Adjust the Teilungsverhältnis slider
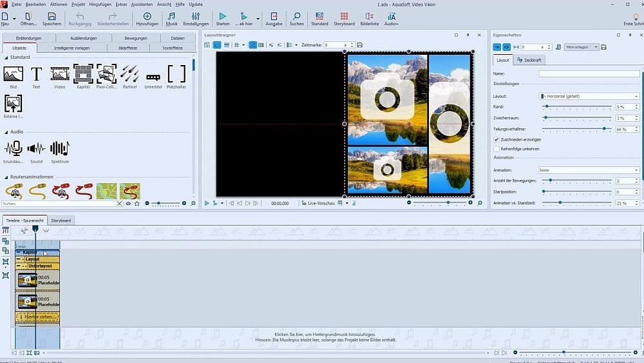This screenshot has width=644, height=363. coord(603,129)
